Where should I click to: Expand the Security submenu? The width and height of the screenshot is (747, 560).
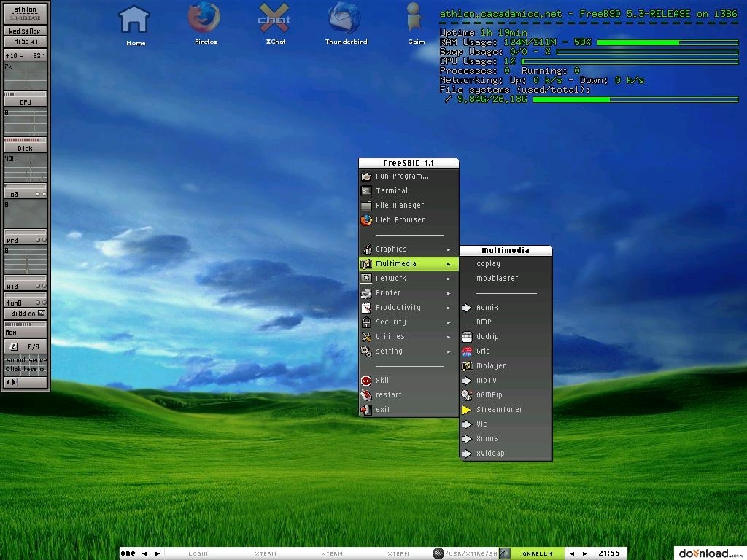click(x=409, y=322)
